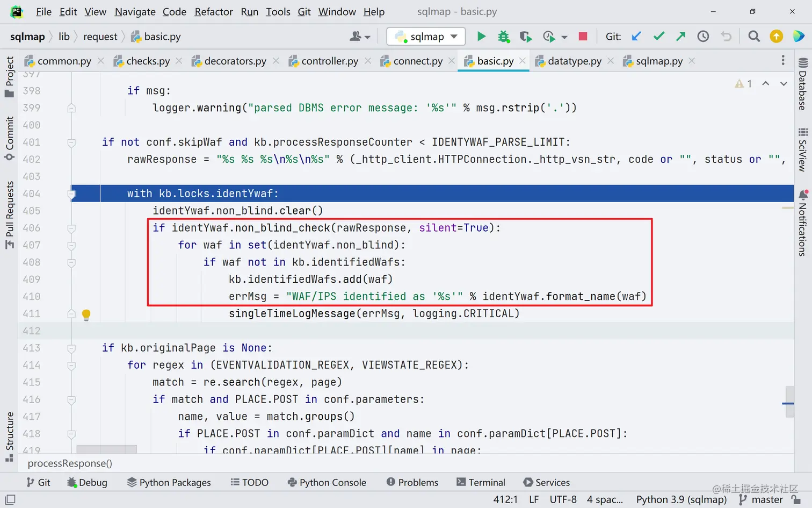Open the Terminal tool window
Viewport: 812px width, 508px height.
tap(481, 482)
